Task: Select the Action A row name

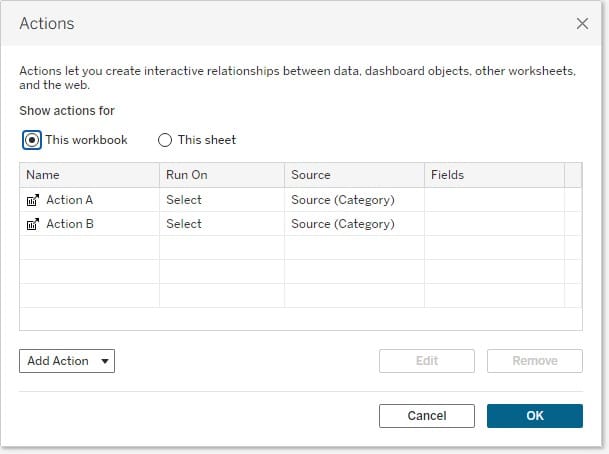Action: [x=70, y=200]
